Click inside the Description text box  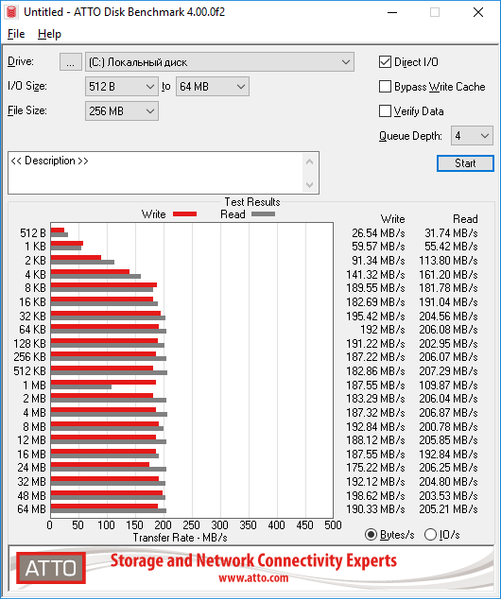coord(156,173)
